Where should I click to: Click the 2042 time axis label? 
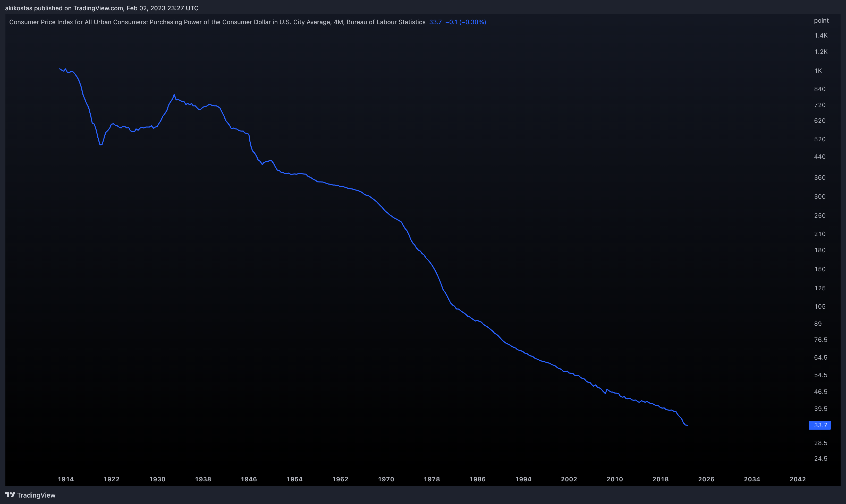(x=798, y=479)
